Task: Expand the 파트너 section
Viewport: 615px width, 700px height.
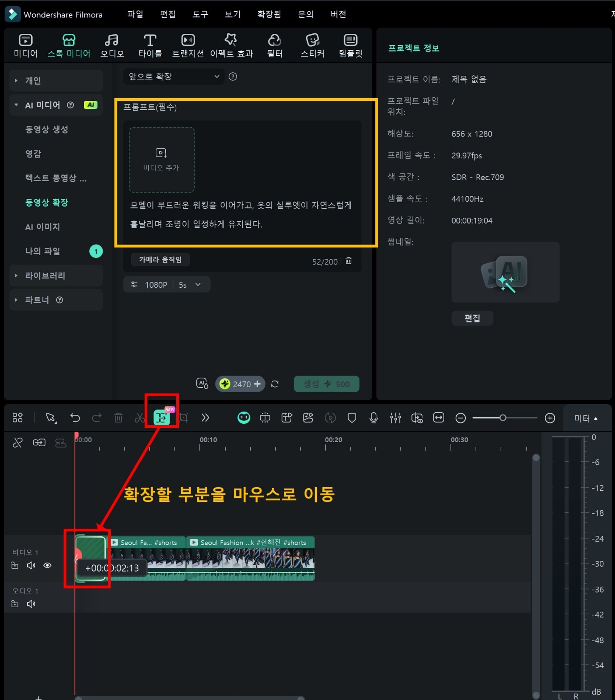Action: (56, 300)
